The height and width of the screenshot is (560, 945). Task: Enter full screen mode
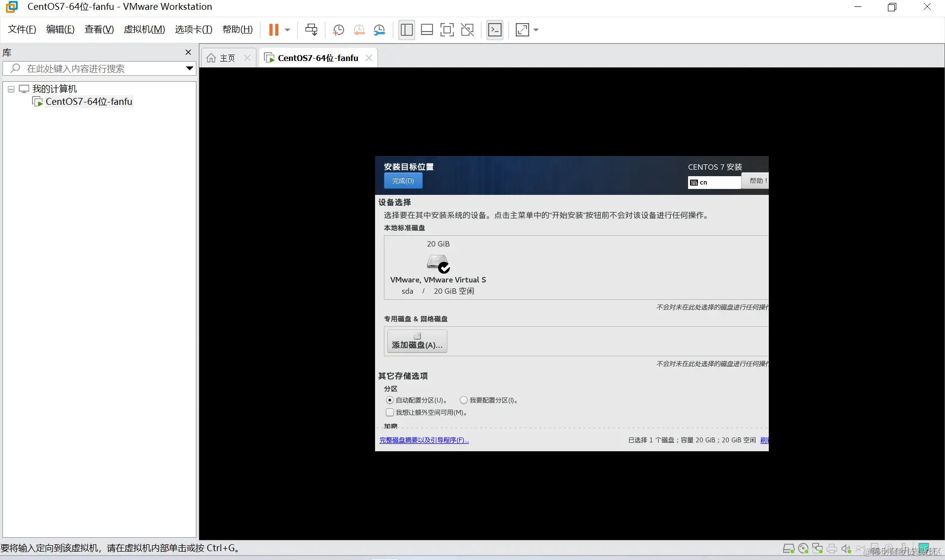[x=447, y=30]
